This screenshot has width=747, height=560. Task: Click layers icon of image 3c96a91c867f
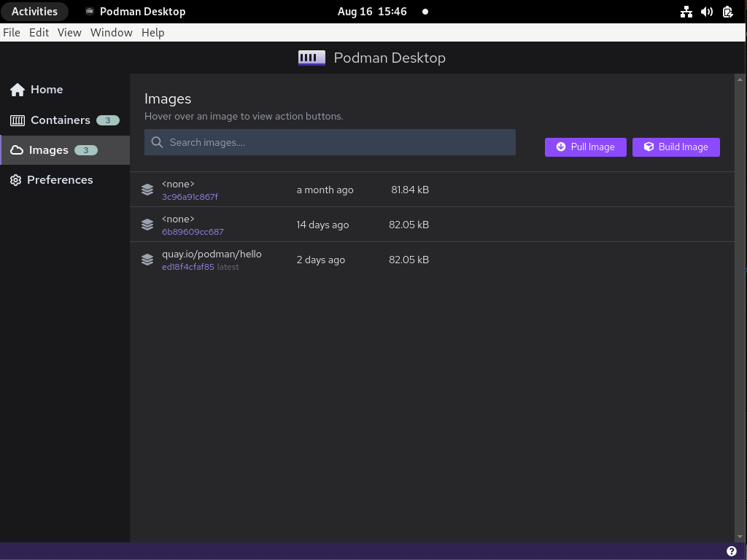point(147,190)
